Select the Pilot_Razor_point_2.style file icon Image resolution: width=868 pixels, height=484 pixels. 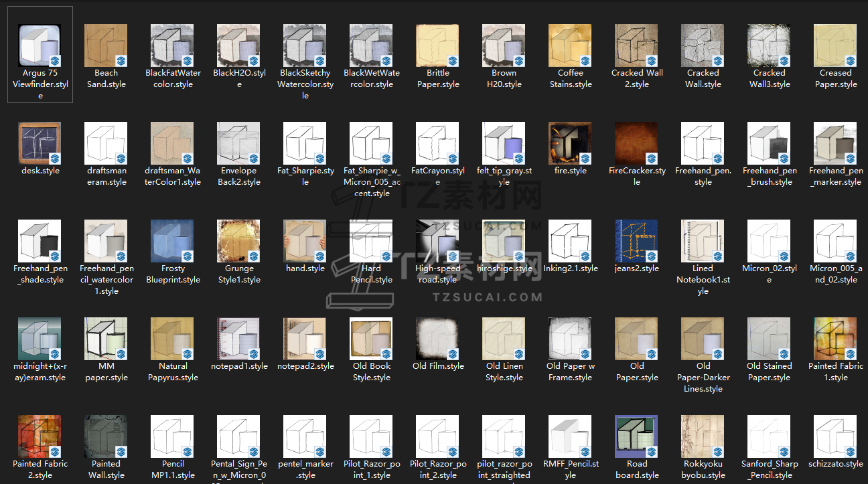point(438,436)
